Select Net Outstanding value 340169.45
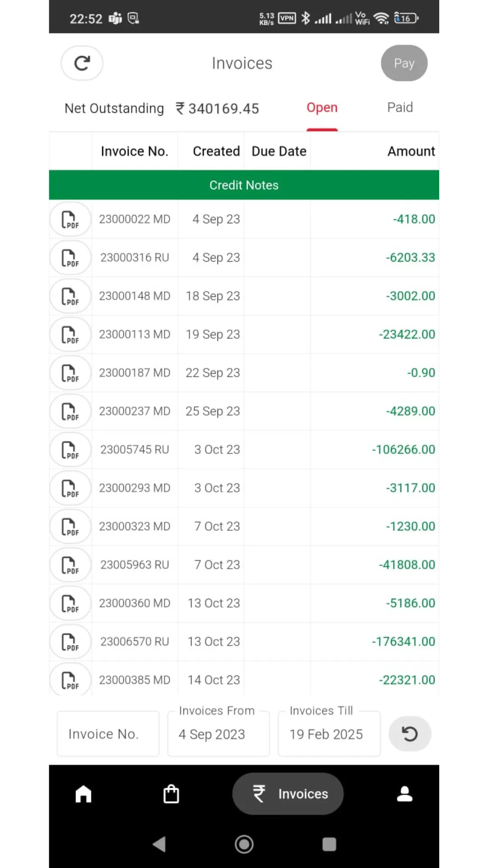The image size is (488, 868). (217, 108)
